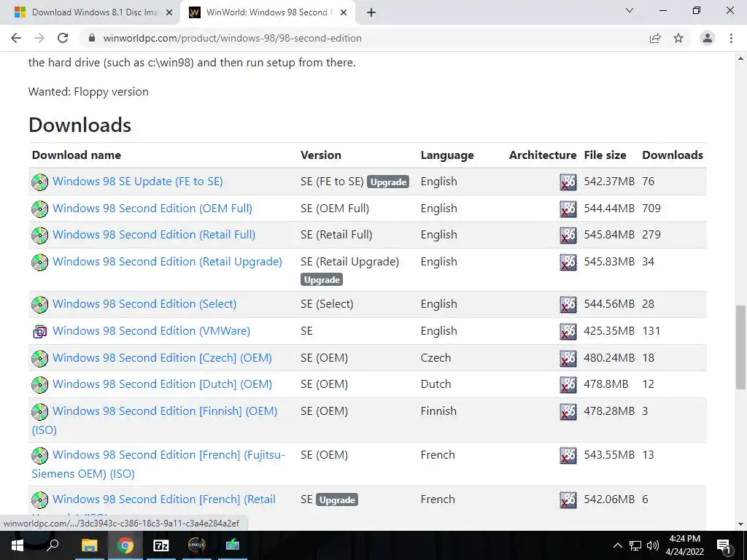This screenshot has height=560, width=747.
Task: Open Windows 98 Second Edition (VMWare)
Action: pos(151,330)
